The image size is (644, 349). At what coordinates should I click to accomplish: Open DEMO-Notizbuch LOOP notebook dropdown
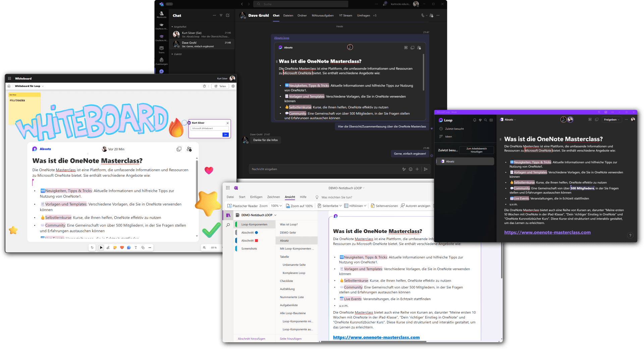[275, 215]
